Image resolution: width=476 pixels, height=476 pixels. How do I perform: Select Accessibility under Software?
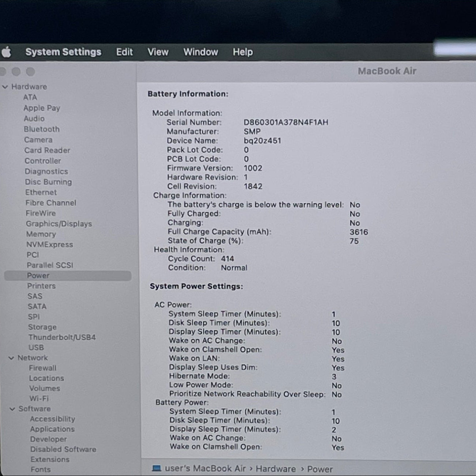pos(53,419)
